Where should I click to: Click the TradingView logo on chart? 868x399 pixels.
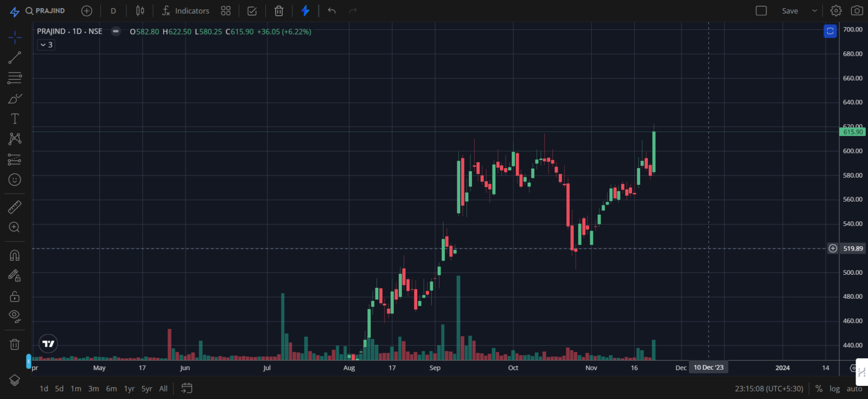tap(48, 344)
